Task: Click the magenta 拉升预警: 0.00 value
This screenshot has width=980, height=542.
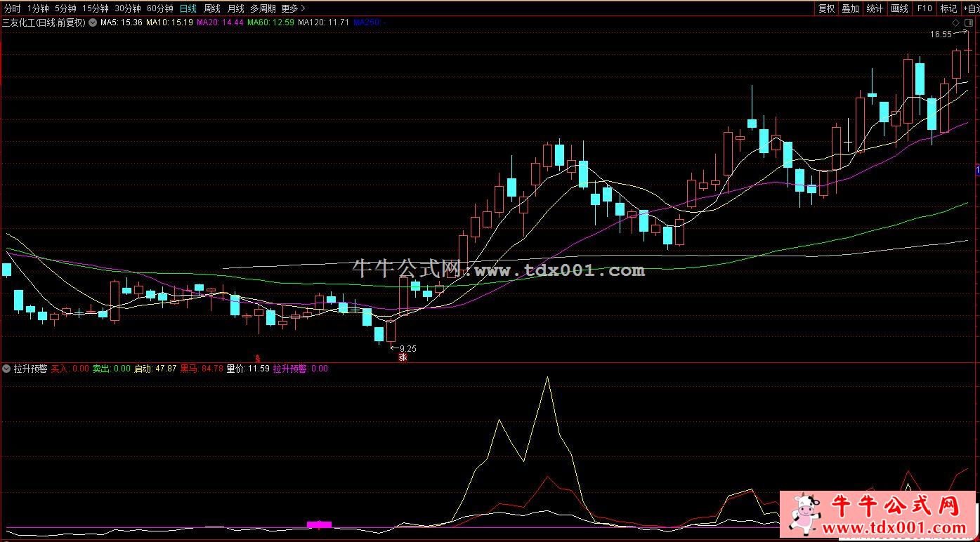Action: tap(301, 369)
